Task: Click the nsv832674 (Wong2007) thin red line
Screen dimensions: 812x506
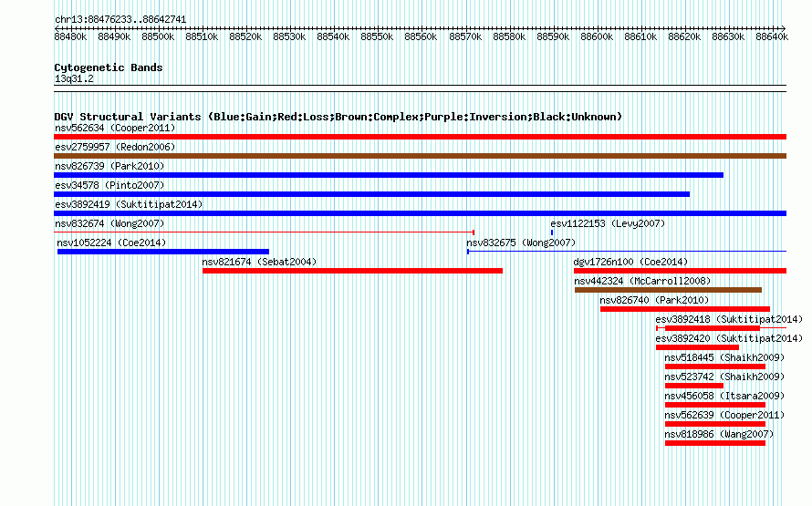Action: (264, 232)
